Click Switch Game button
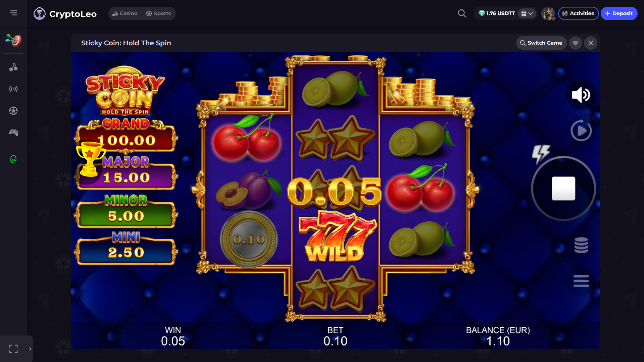 [541, 43]
